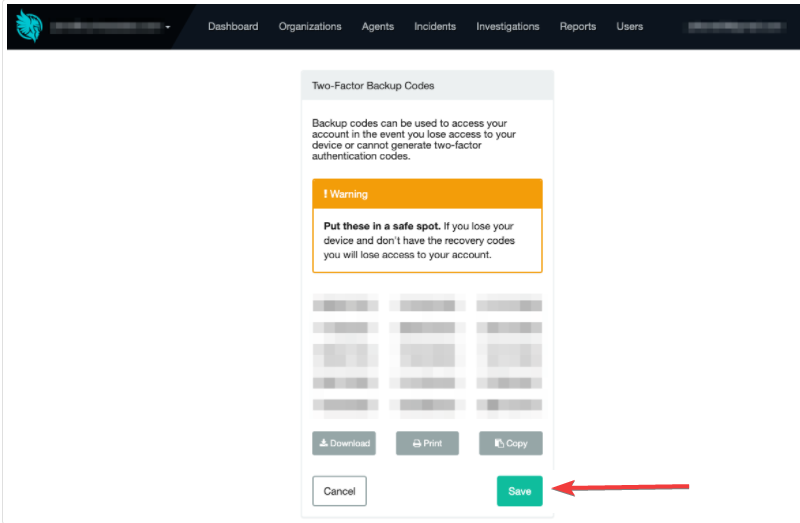Select the top backup code in middle column
Screen dimensions: 800x523
coord(427,304)
